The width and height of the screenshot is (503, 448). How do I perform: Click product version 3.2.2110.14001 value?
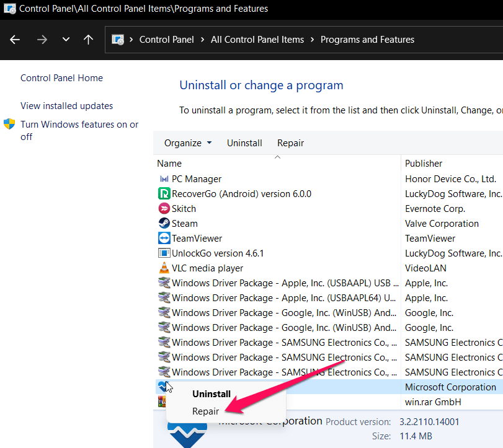pos(429,422)
